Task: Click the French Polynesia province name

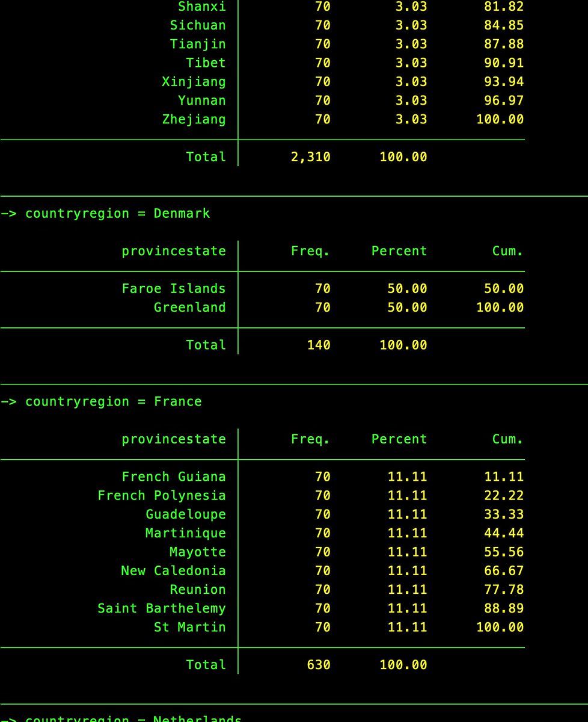Action: coord(162,496)
